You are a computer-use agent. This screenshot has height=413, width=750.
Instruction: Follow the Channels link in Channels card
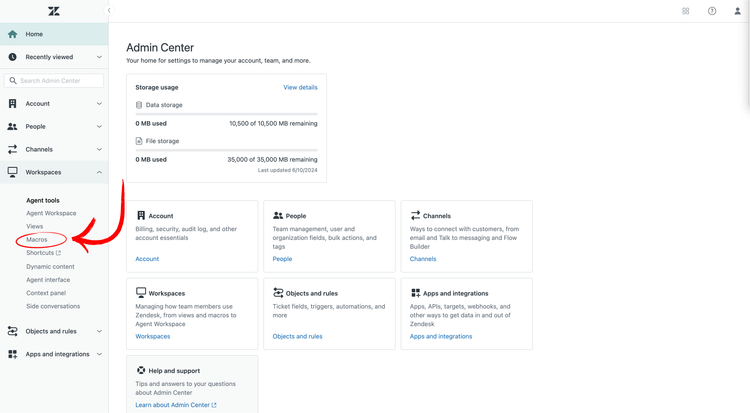pos(423,259)
